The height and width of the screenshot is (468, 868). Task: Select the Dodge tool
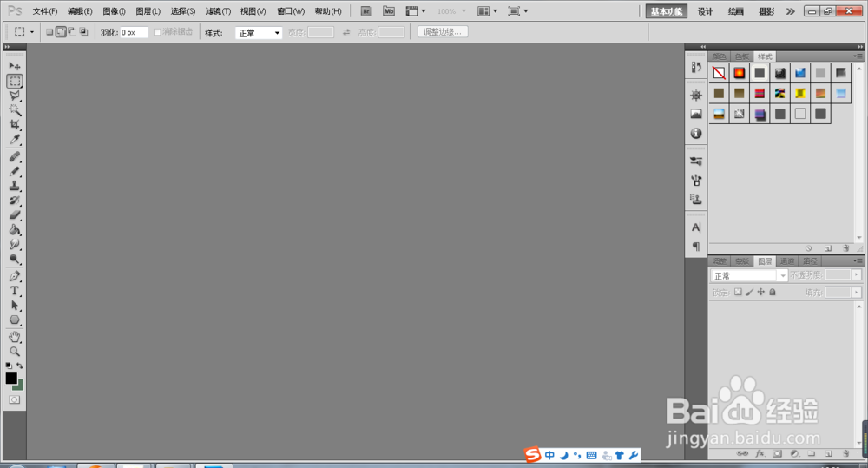click(x=15, y=259)
